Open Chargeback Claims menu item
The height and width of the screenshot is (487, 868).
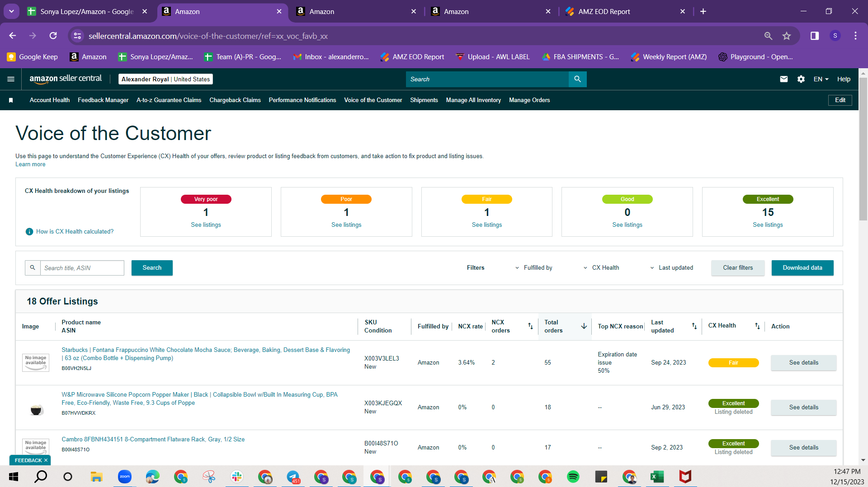coord(235,100)
